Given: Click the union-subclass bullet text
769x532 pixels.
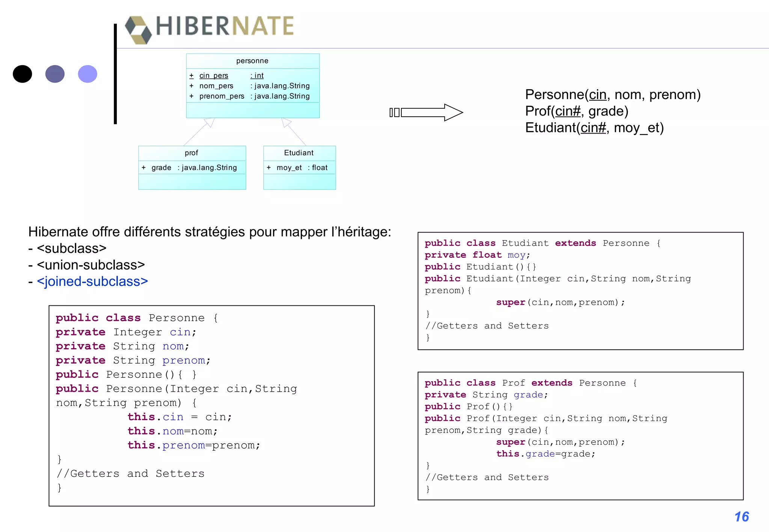Looking at the screenshot, I should pos(90,265).
